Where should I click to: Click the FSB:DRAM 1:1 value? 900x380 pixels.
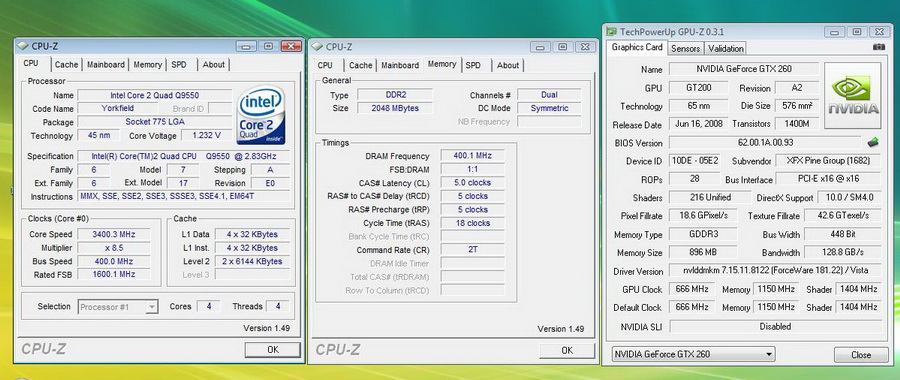point(472,169)
